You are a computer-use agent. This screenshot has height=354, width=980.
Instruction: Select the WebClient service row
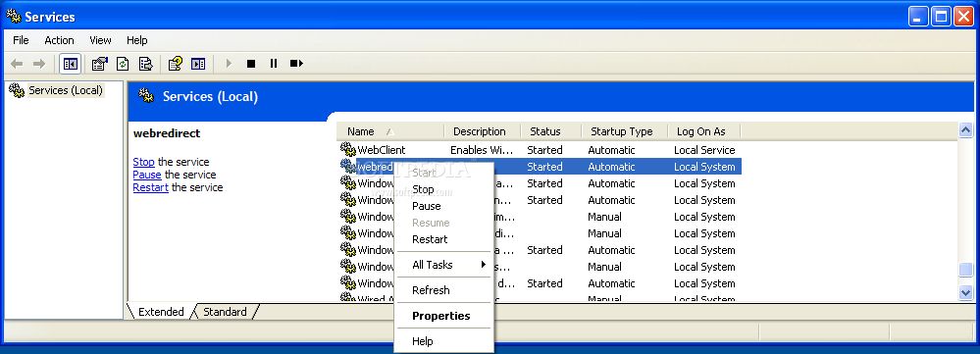[x=540, y=150]
